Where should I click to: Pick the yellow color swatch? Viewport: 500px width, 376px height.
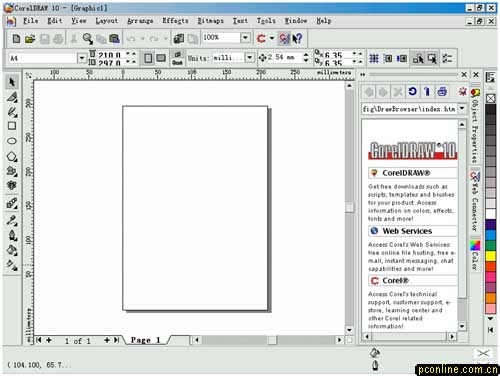(x=490, y=256)
